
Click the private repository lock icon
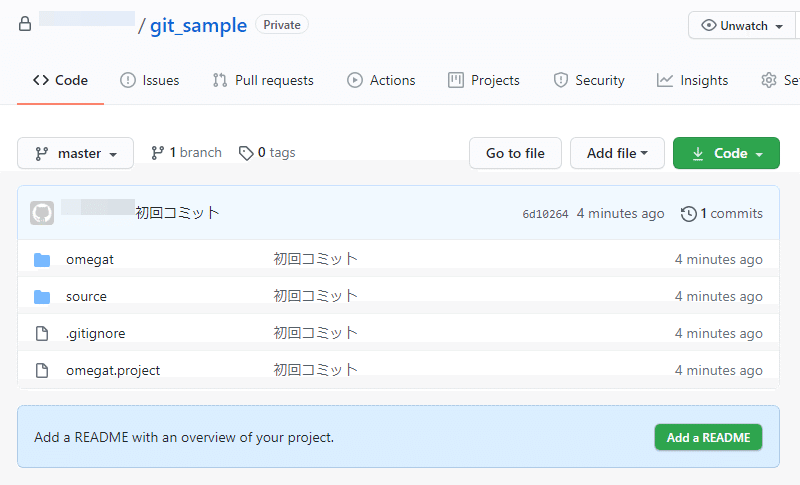point(24,24)
